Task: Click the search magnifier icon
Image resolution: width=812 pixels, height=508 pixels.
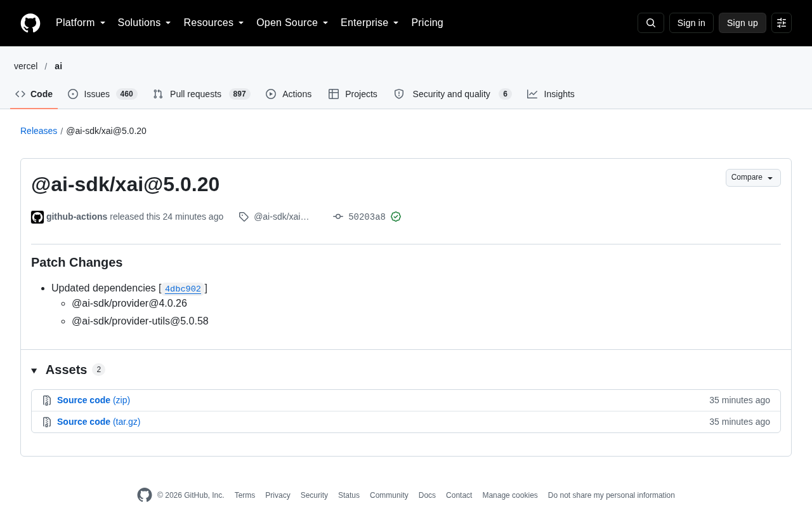Action: [651, 23]
